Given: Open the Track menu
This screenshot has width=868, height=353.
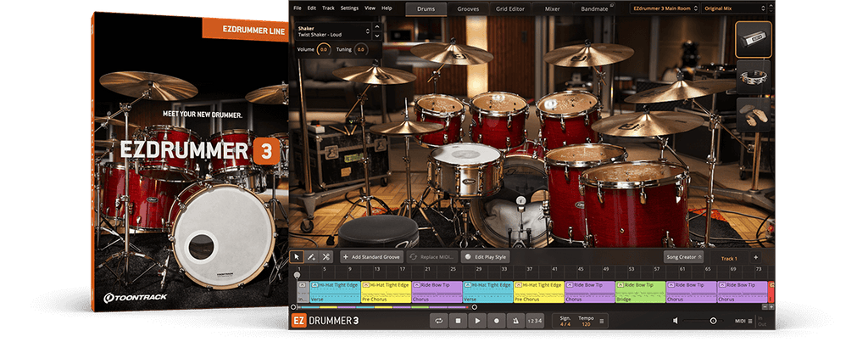Looking at the screenshot, I should [x=328, y=8].
